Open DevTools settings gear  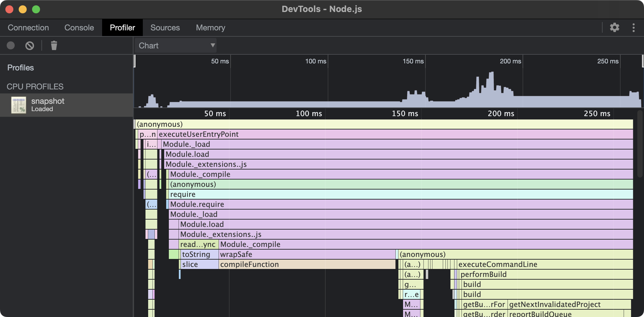[614, 27]
